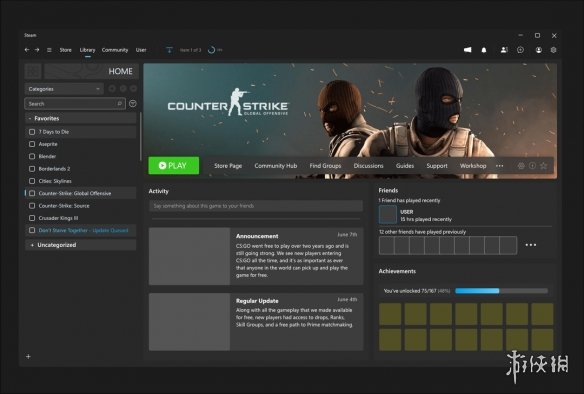Image resolution: width=584 pixels, height=394 pixels.
Task: Click the circular update progress icon
Action: (212, 50)
